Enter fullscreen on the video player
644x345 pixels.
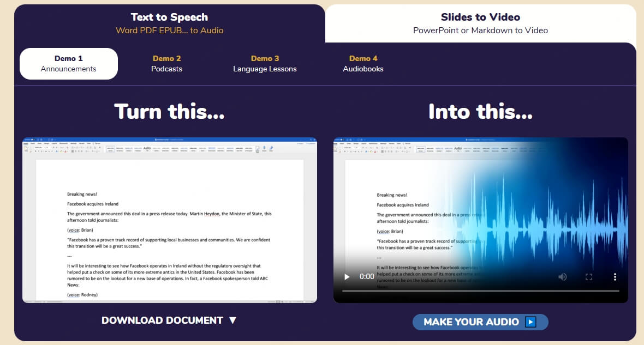(589, 277)
